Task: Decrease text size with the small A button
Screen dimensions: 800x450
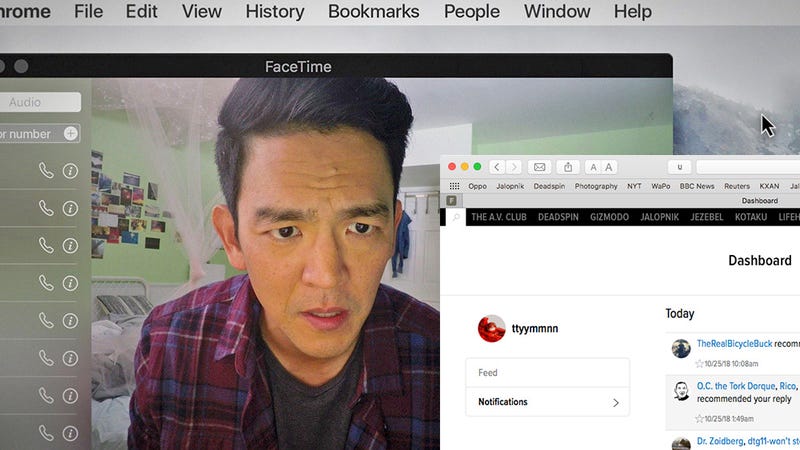Action: coord(593,167)
